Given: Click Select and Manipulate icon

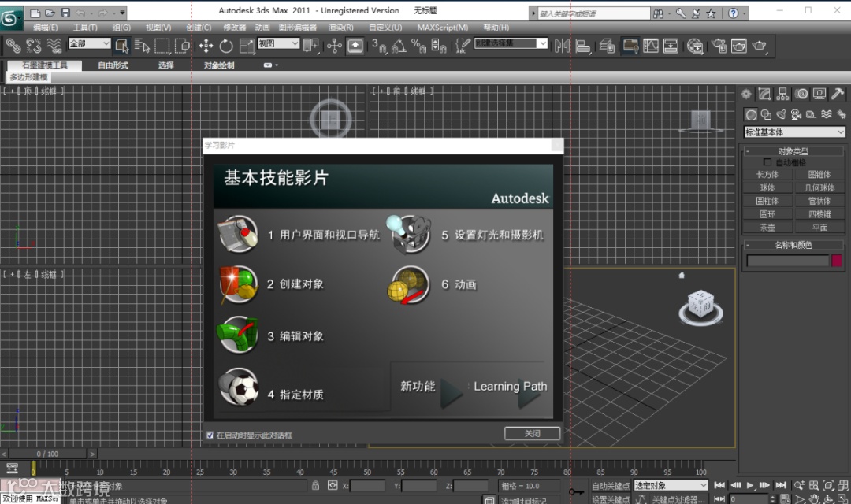Looking at the screenshot, I should (334, 46).
